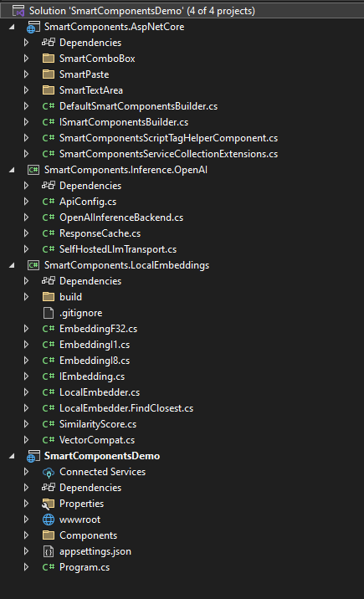Viewport: 364px width, 599px height.
Task: Click the 'ApiConfig.cs' file name
Action: [x=88, y=202]
